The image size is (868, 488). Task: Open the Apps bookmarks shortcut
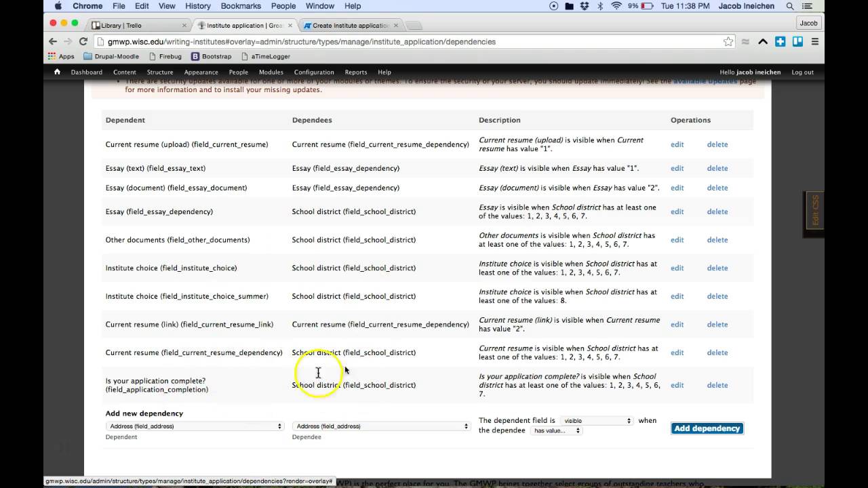pyautogui.click(x=61, y=56)
